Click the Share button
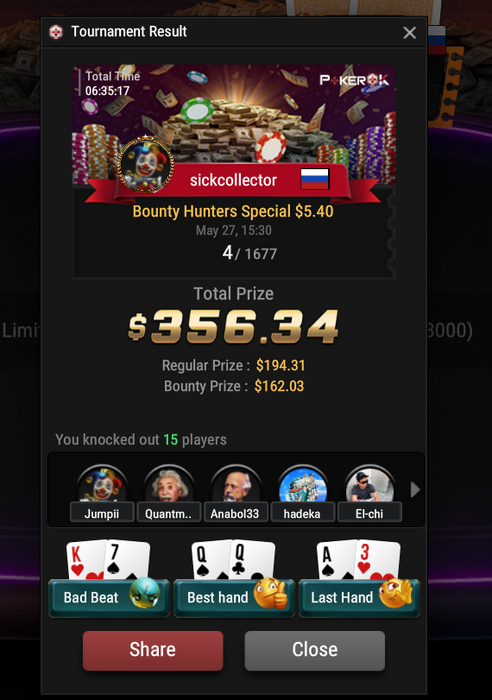 click(x=153, y=650)
